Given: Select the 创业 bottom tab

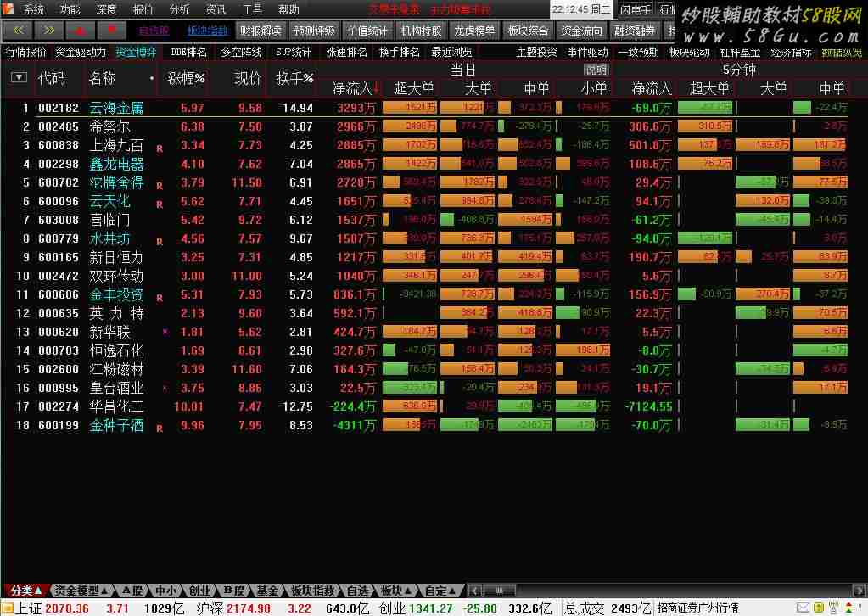Looking at the screenshot, I should click(x=200, y=591).
